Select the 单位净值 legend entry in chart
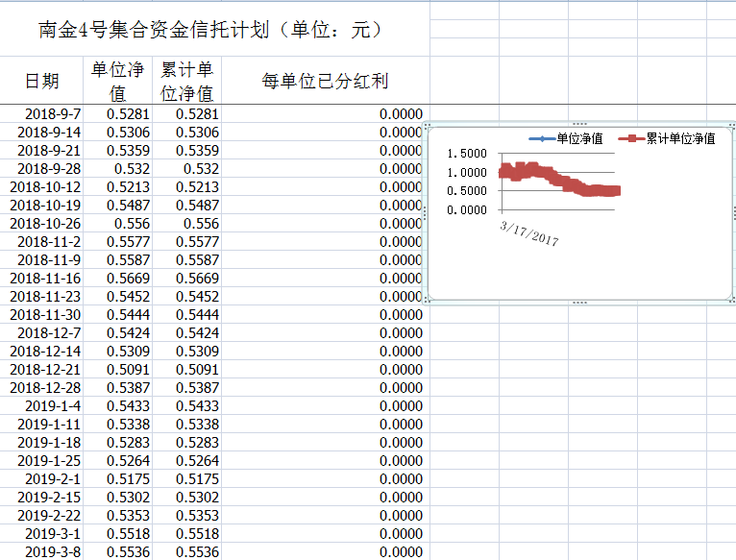Viewport: 736px width, 560px height. pyautogui.click(x=566, y=138)
